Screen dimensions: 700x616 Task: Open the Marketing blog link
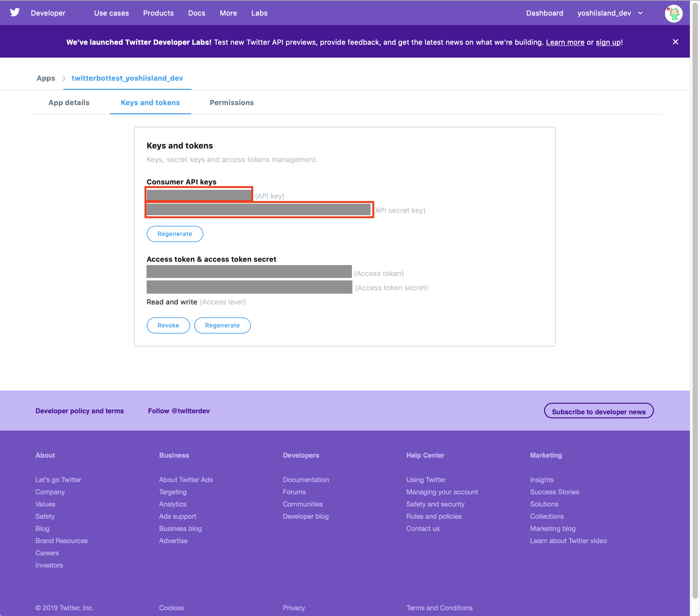[553, 528]
